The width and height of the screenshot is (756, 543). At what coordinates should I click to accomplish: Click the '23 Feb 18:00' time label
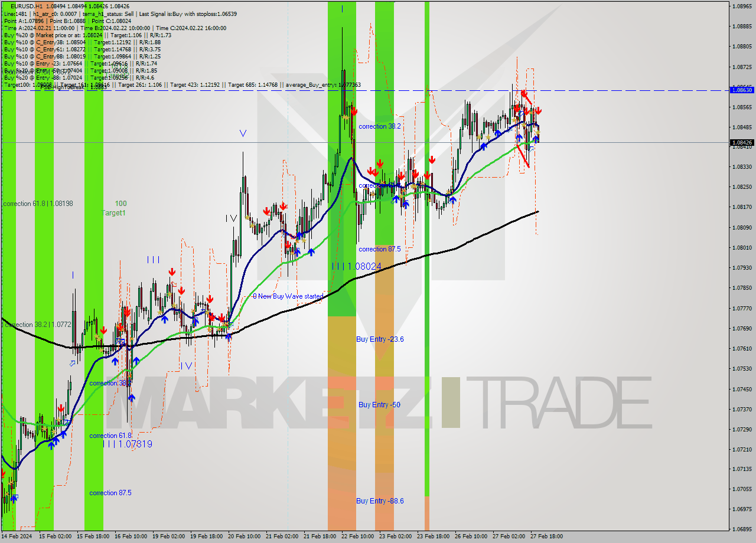point(433,537)
